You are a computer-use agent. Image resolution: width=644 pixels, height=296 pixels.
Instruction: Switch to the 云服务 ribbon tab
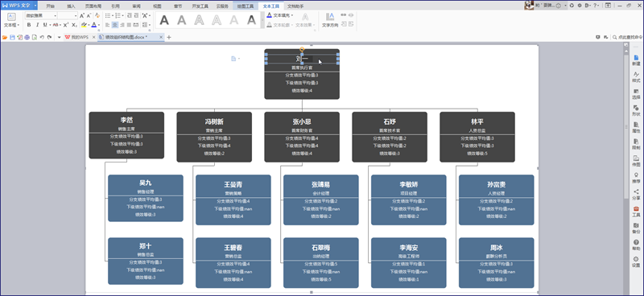pos(222,6)
